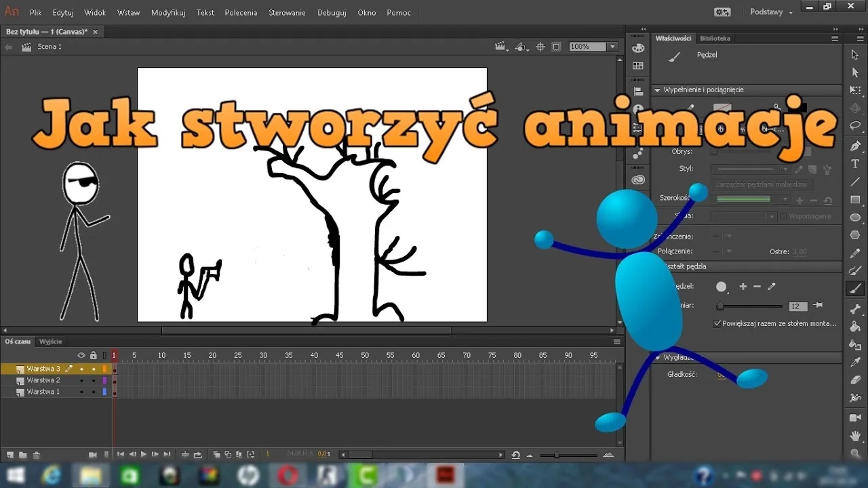Toggle lock dot for Warstwa 1
The width and height of the screenshot is (868, 488).
[93, 392]
